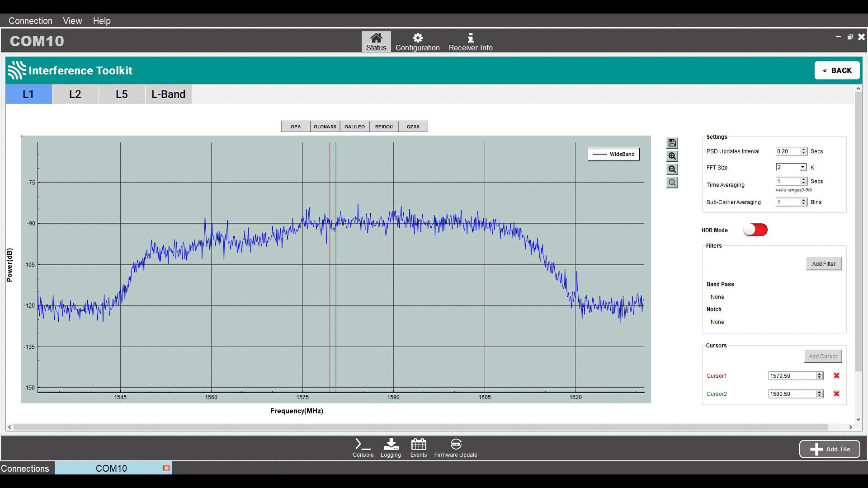
Task: Click the Cursor2 frequency input field
Action: click(792, 394)
